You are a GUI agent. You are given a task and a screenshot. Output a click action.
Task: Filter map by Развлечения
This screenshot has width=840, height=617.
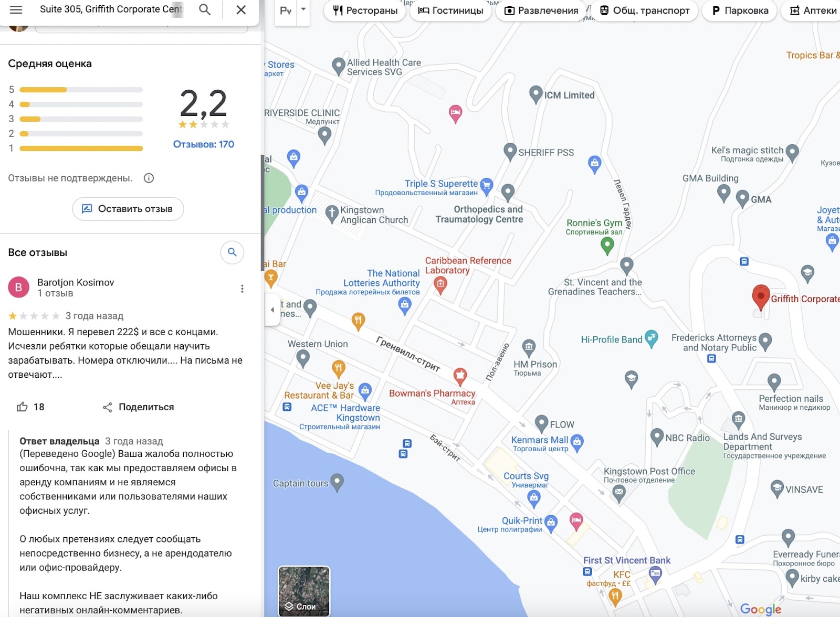pyautogui.click(x=541, y=10)
